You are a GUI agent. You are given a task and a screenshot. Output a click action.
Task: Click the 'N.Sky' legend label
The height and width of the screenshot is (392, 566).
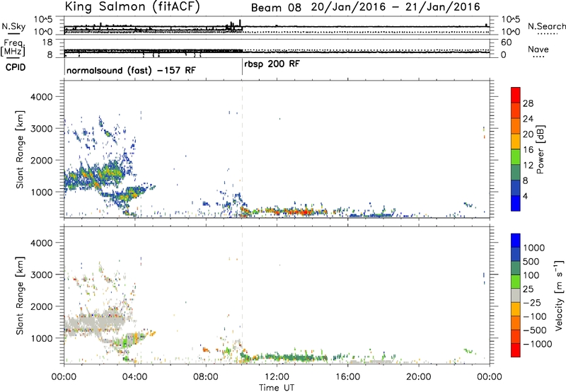pos(13,26)
